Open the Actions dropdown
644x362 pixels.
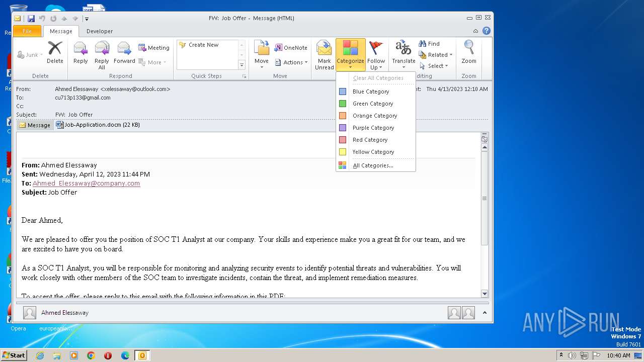(291, 62)
